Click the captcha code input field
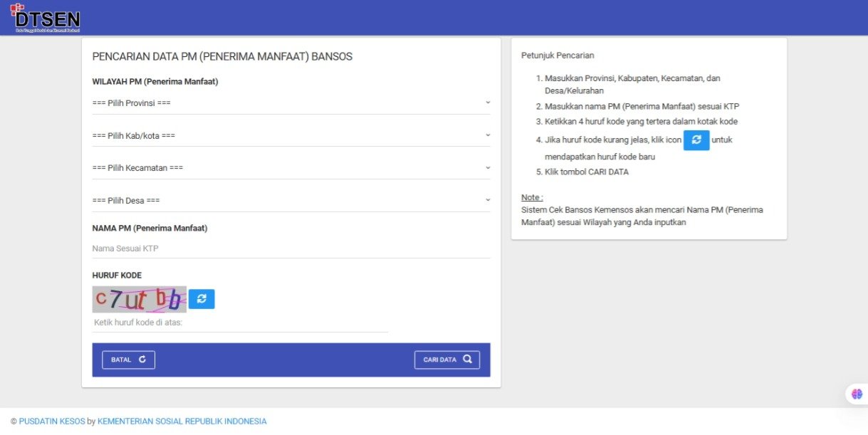Image resolution: width=868 pixels, height=435 pixels. pos(240,323)
